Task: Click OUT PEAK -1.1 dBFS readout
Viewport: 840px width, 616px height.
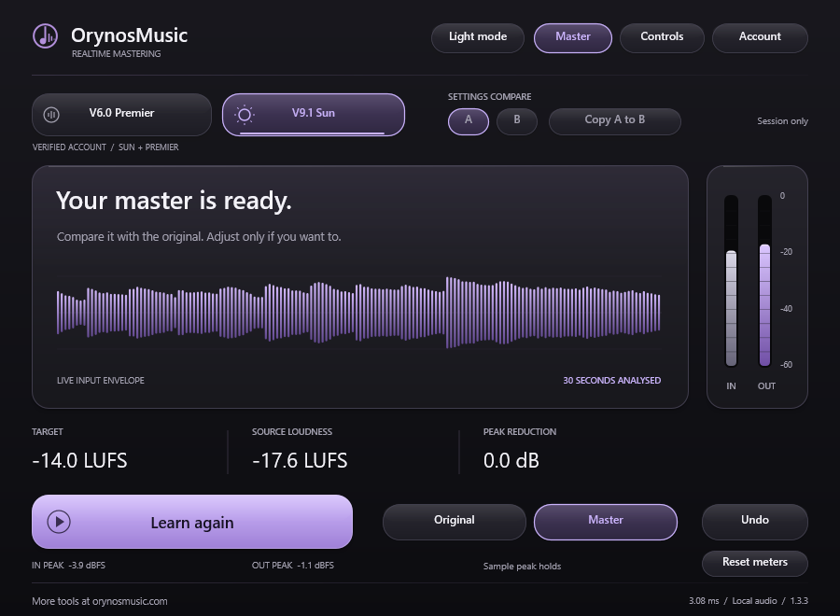Action: (293, 565)
